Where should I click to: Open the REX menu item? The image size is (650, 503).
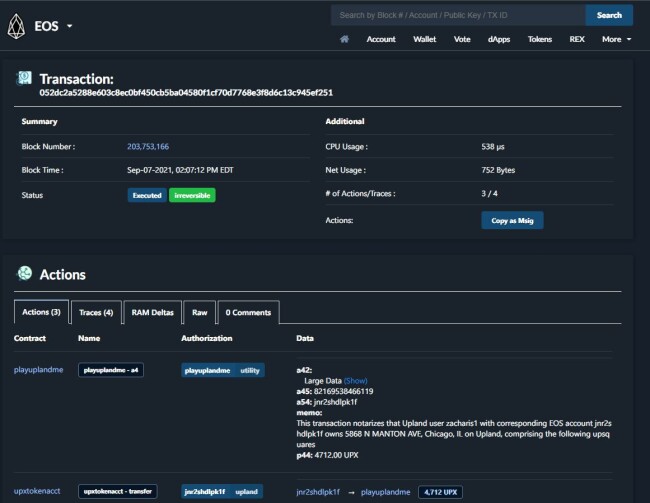[x=577, y=39]
